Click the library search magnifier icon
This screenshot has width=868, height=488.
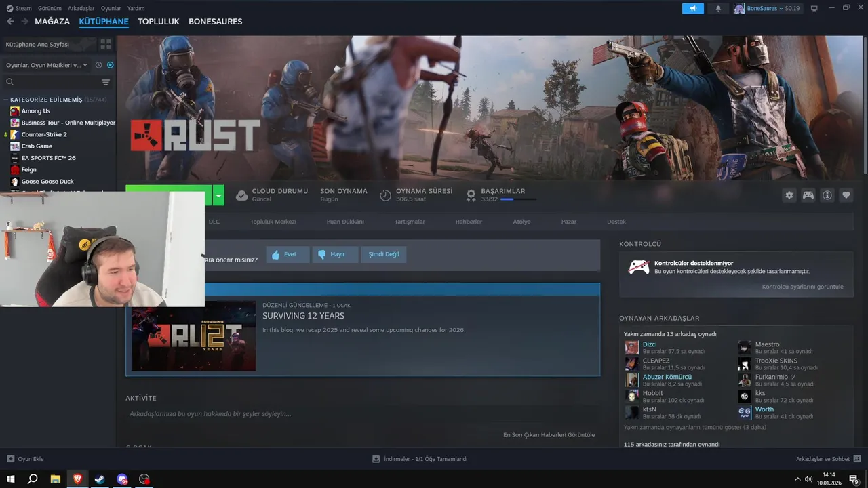click(x=10, y=82)
